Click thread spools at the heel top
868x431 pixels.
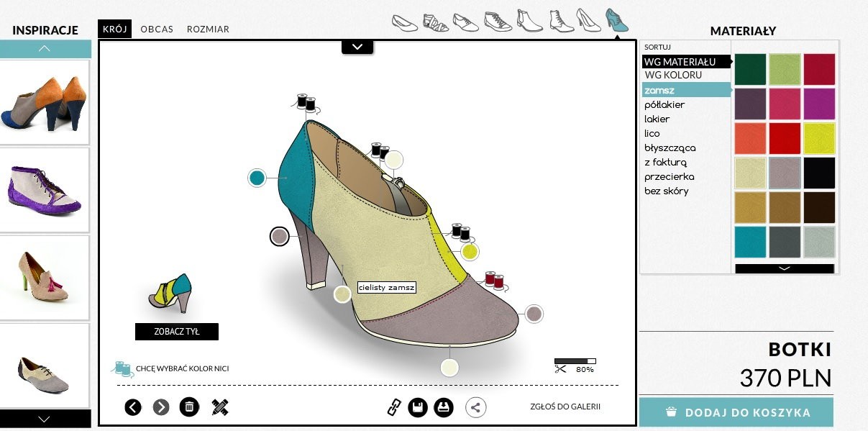coord(306,102)
